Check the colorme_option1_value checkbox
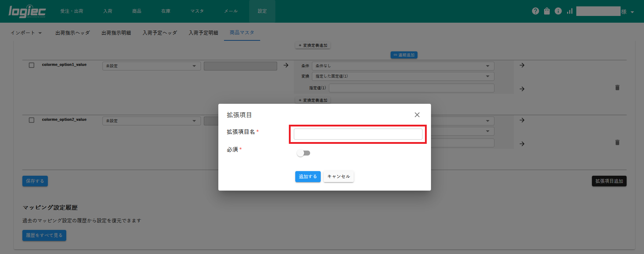 [x=32, y=65]
